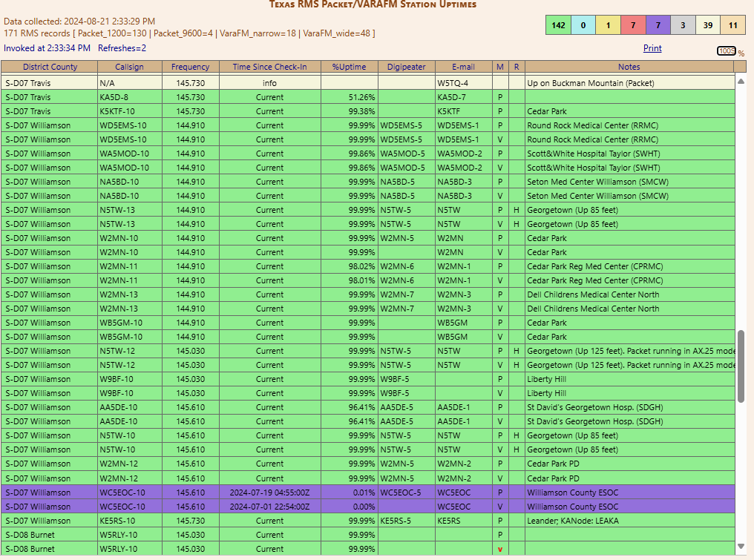Sort by the District County column header
The height and width of the screenshot is (560, 754).
(x=50, y=67)
